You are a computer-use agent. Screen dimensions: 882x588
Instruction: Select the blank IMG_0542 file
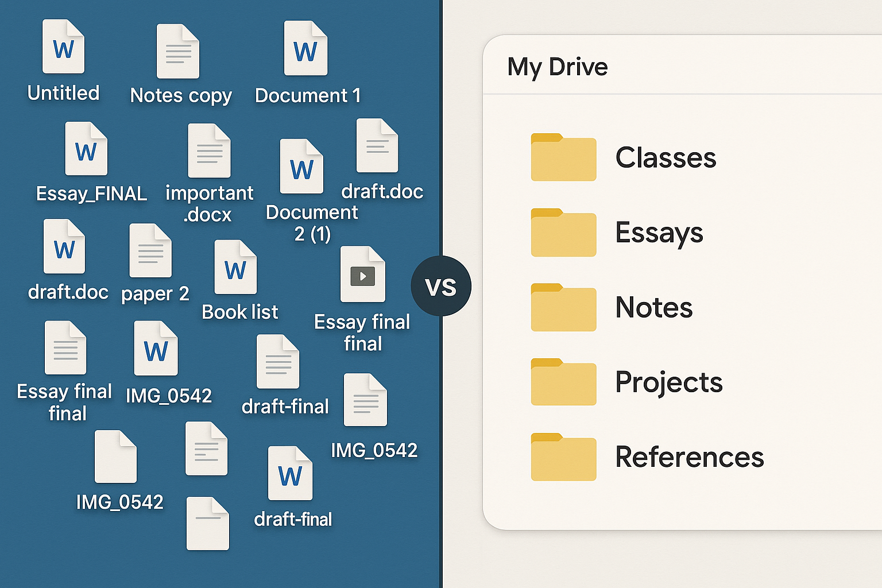click(x=114, y=457)
